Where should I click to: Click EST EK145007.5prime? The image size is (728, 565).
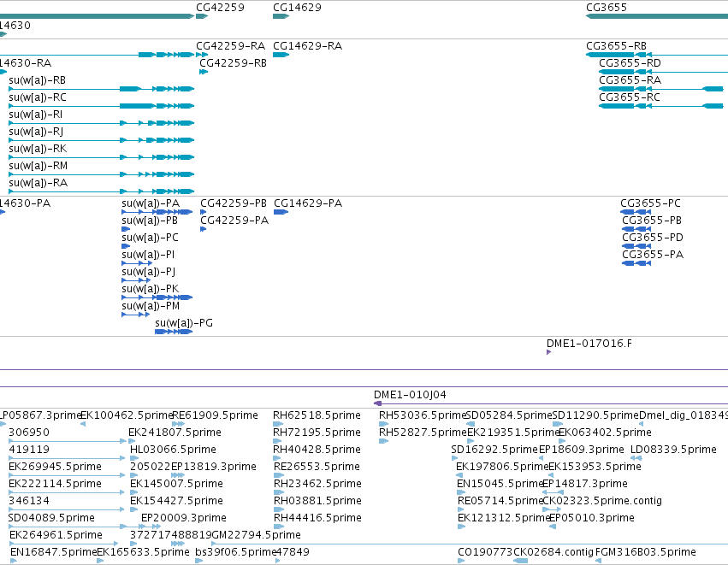(x=176, y=484)
